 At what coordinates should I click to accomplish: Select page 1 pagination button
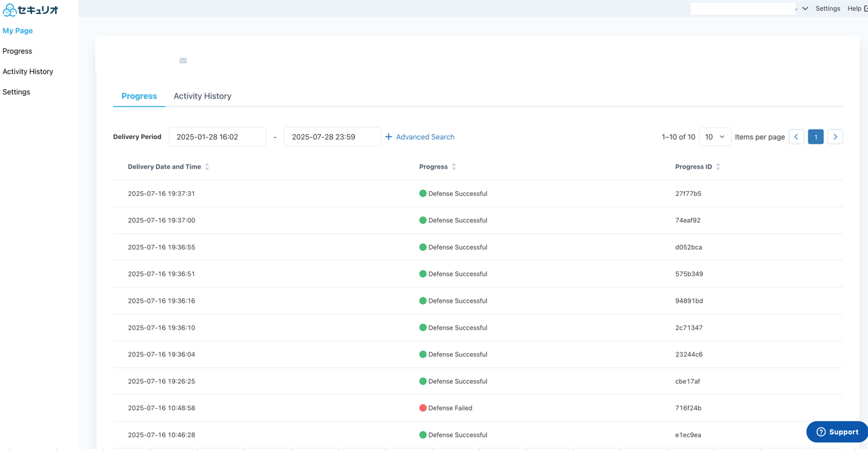[x=816, y=137]
